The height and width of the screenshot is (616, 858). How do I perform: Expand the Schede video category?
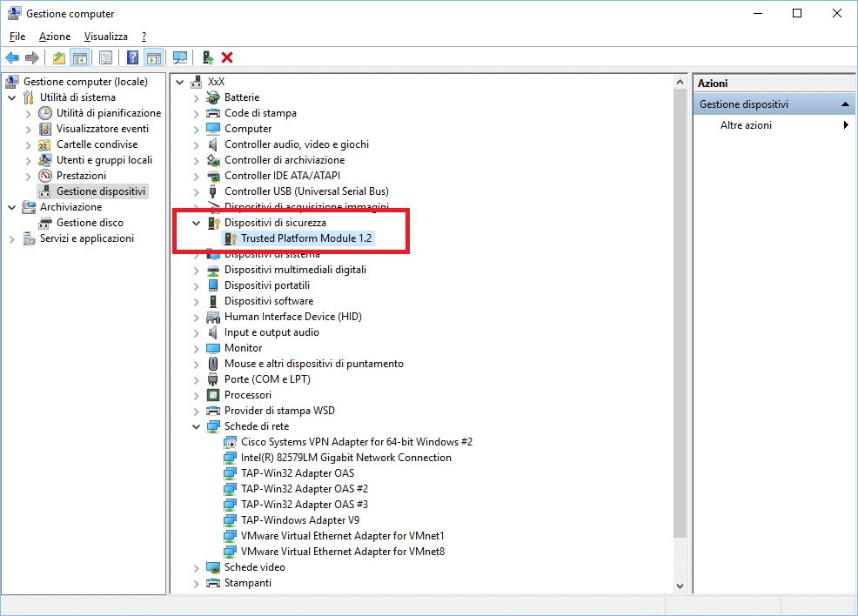[196, 568]
